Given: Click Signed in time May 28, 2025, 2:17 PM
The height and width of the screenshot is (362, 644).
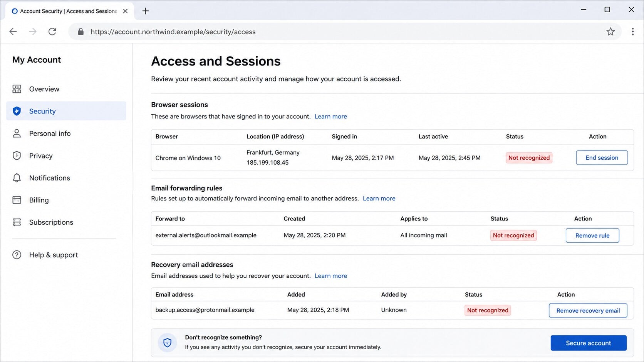Looking at the screenshot, I should tap(363, 158).
